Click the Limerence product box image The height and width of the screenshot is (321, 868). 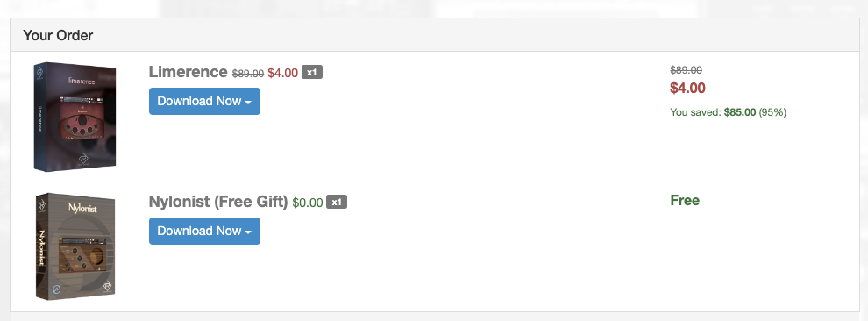click(75, 117)
